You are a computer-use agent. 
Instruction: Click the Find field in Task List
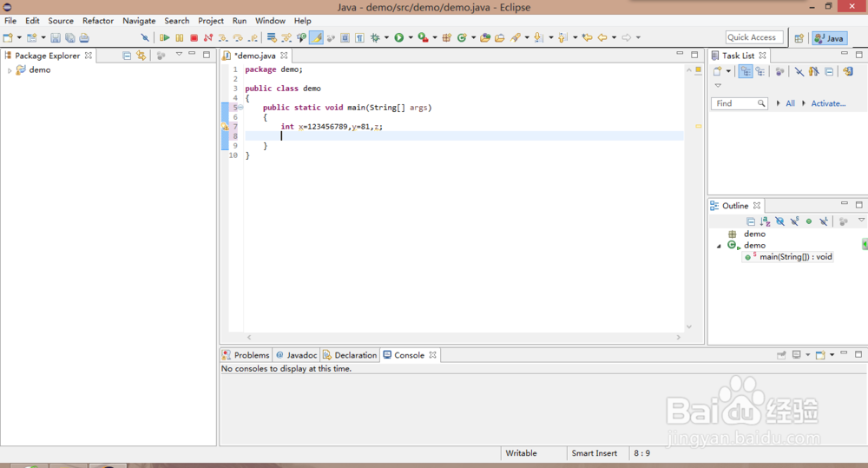[x=739, y=103]
